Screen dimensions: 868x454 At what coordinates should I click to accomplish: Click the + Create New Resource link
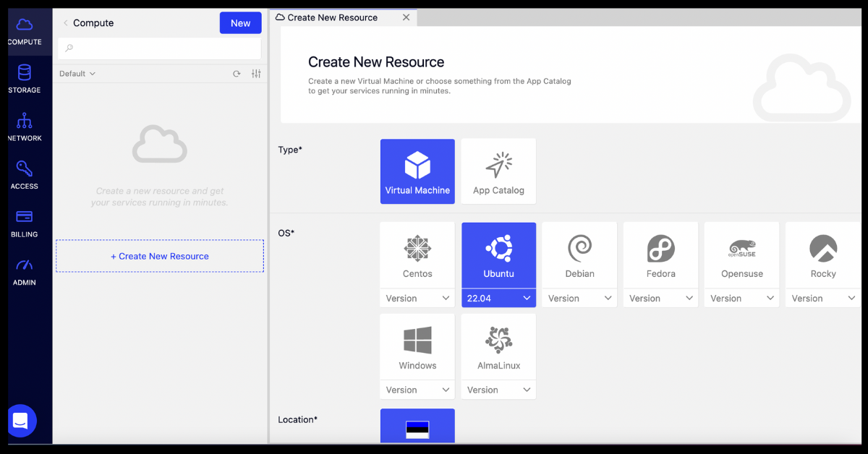(160, 256)
